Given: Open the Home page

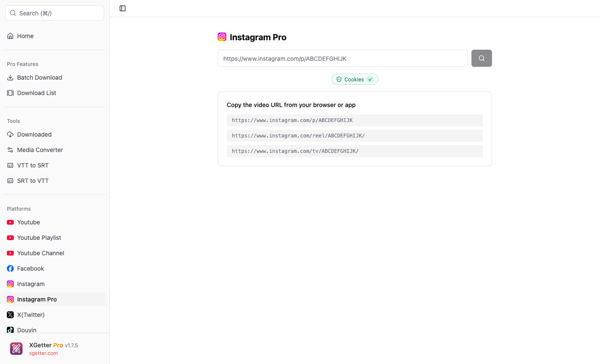Looking at the screenshot, I should pyautogui.click(x=54, y=36).
